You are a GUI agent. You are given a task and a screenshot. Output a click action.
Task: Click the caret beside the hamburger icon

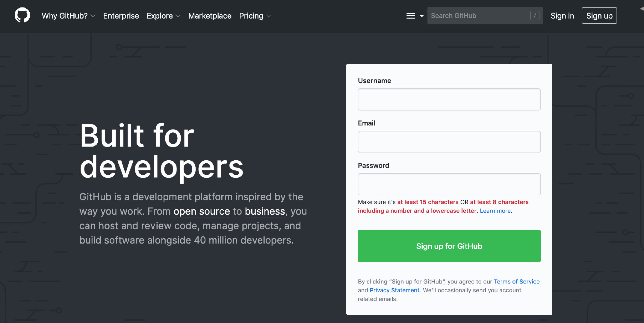[422, 16]
